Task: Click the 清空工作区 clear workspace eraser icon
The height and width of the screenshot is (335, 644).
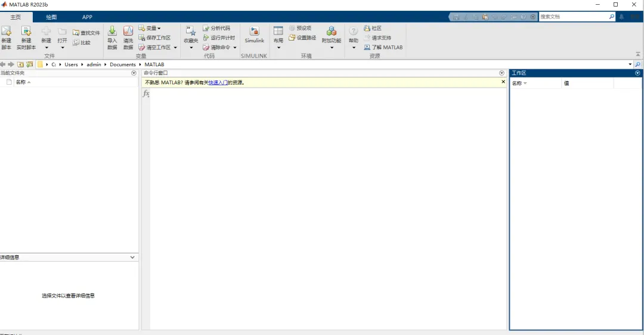Action: [142, 47]
